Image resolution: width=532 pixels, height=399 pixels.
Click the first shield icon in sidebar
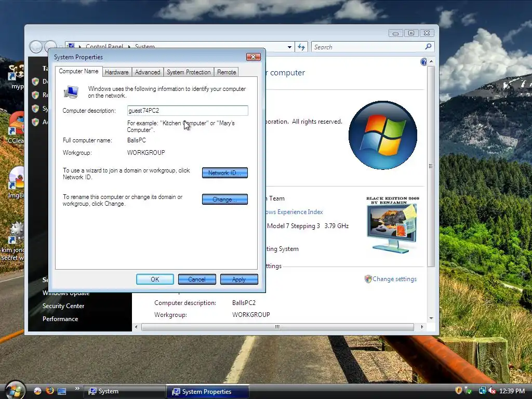[x=35, y=82]
